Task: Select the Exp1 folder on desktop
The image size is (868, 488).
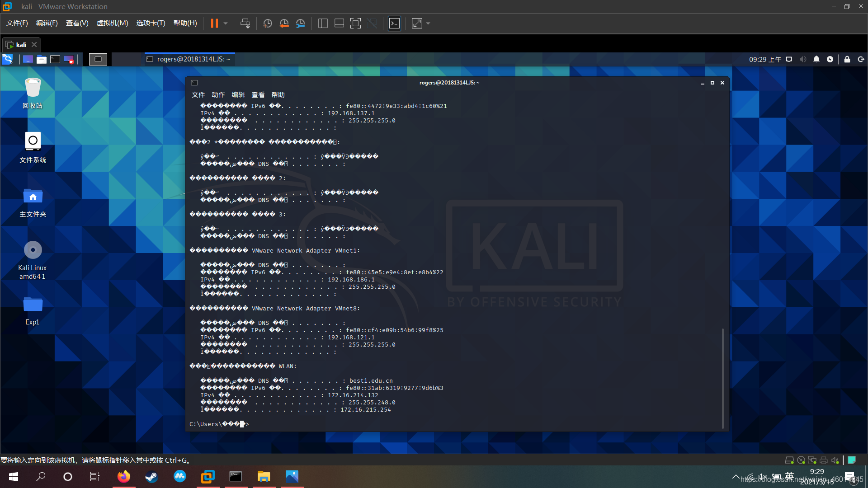Action: (33, 310)
